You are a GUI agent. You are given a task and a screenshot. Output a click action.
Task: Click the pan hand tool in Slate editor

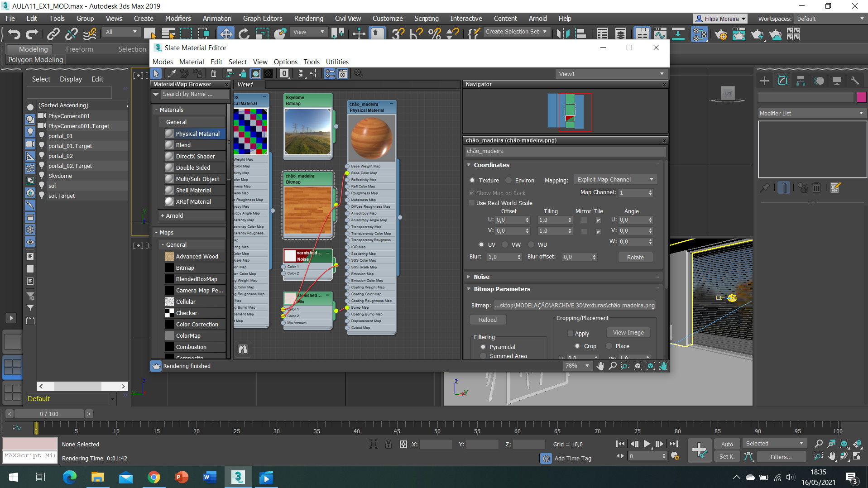click(600, 366)
